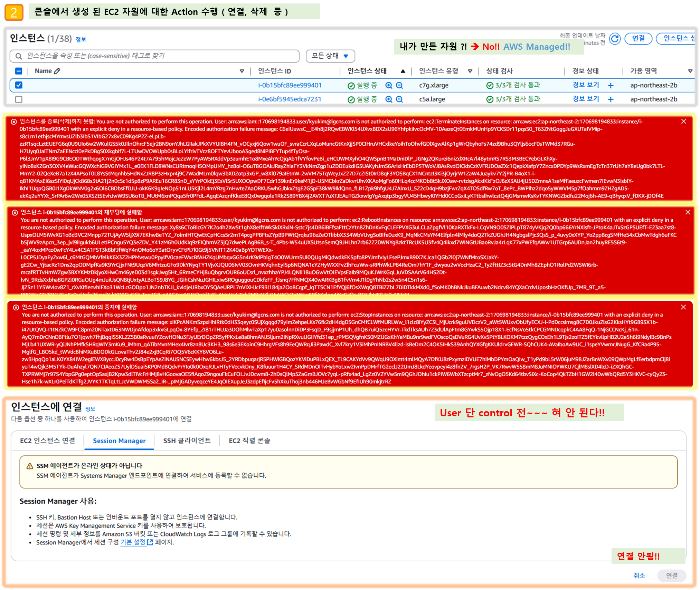The height and width of the screenshot is (590, 700).
Task: Click the 취소 cancel button
Action: 639,575
